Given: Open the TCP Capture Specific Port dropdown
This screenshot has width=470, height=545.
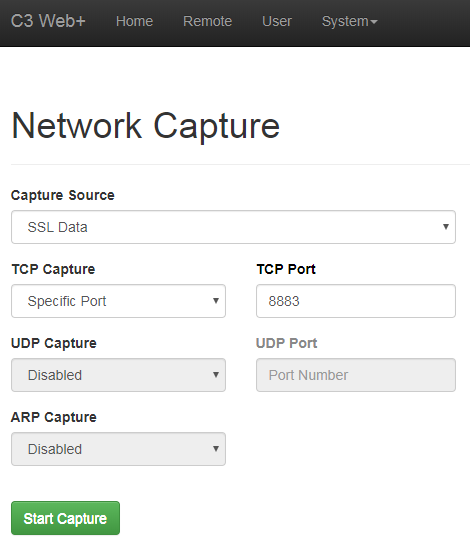Looking at the screenshot, I should pos(118,301).
